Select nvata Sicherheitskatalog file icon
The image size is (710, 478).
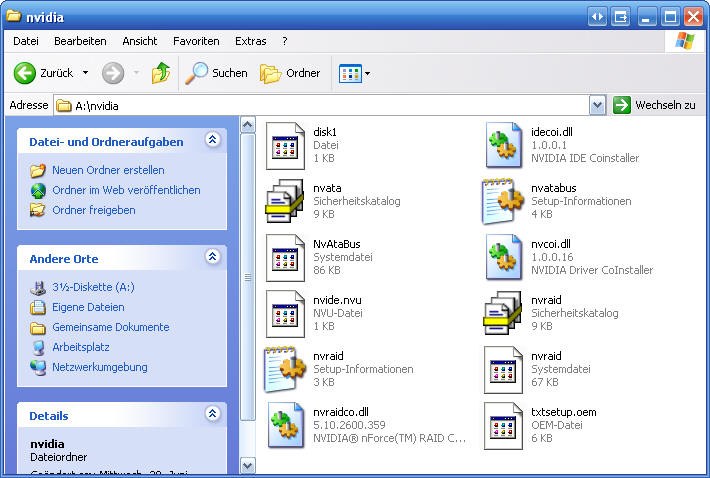point(284,201)
